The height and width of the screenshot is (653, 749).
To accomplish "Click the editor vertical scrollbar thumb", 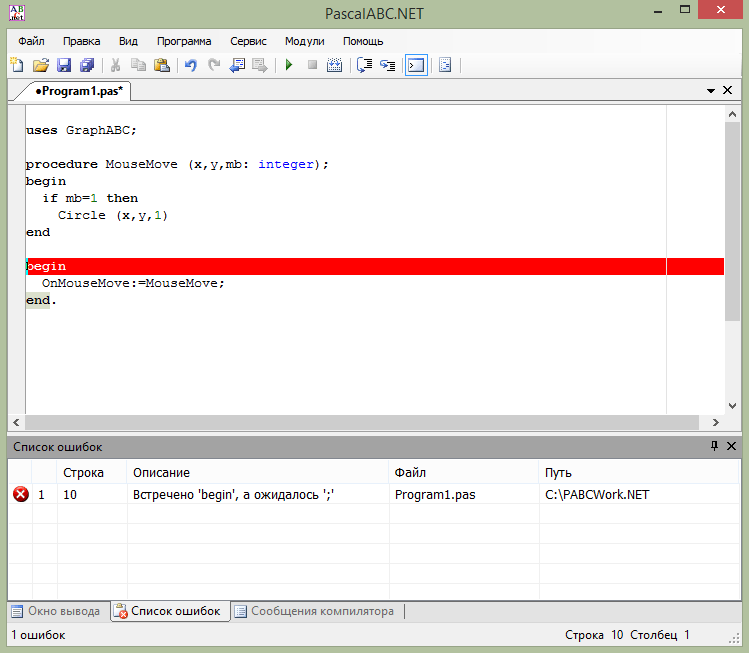I will tap(732, 221).
